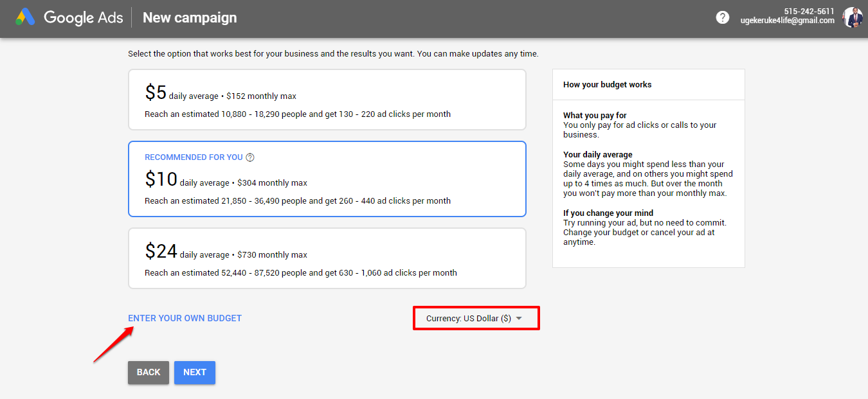Click the Your daily average section heading
Image resolution: width=868 pixels, height=399 pixels.
coord(597,155)
